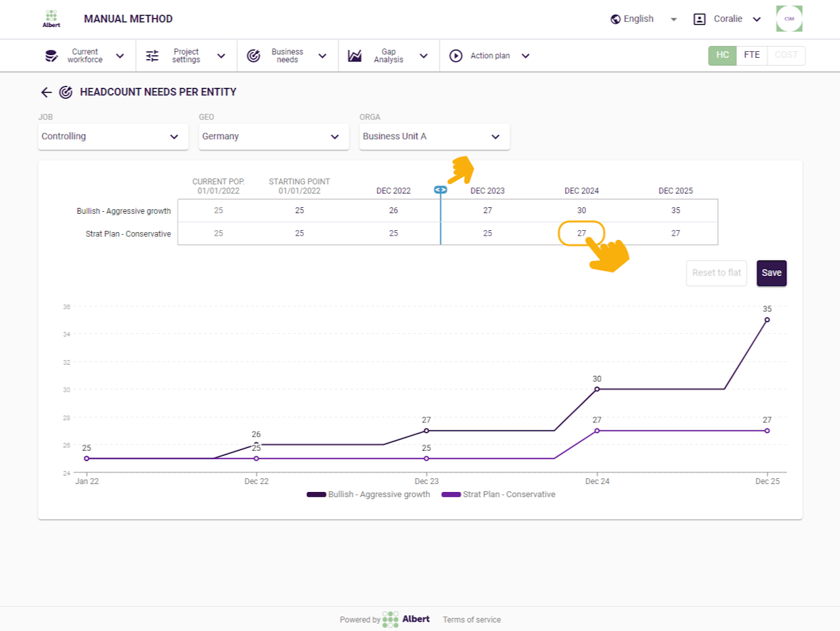Click the Project settings sliders icon
The width and height of the screenshot is (840, 631).
pyautogui.click(x=152, y=56)
